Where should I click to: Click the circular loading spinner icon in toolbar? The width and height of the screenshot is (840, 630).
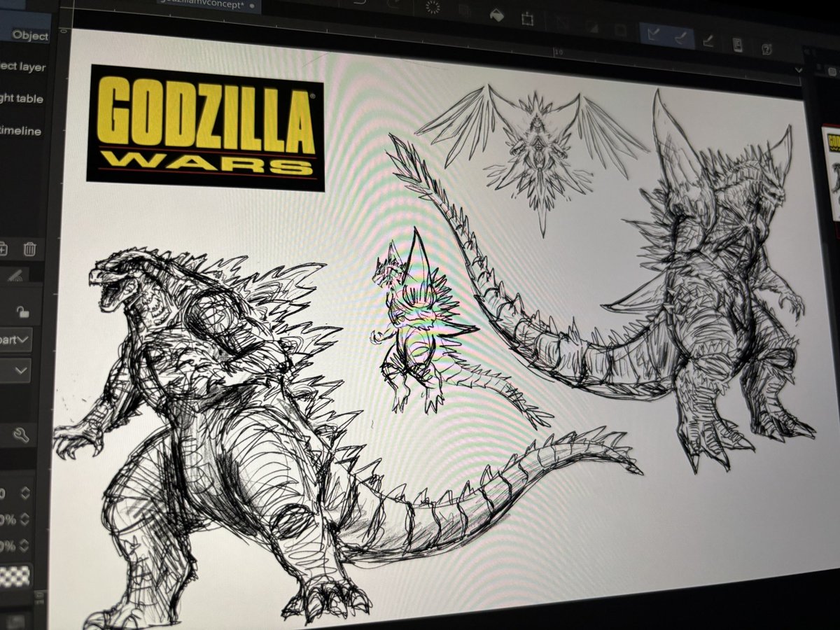[x=432, y=8]
